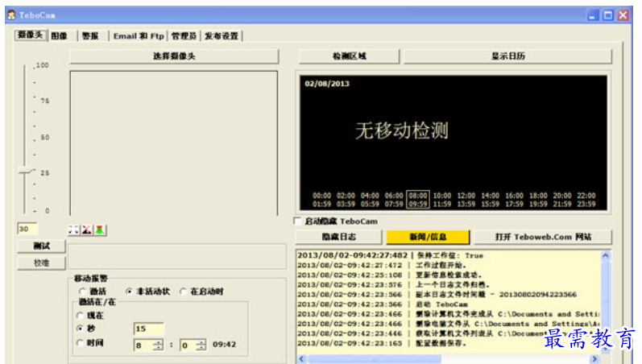Click the log line '启动 TeboCam'
The height and width of the screenshot is (364, 642).
383,304
